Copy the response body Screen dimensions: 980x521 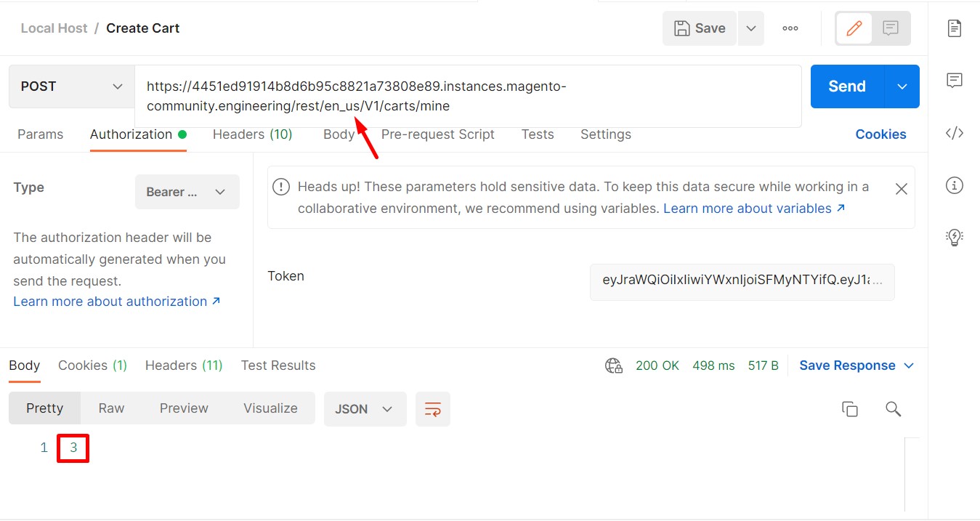pos(850,408)
